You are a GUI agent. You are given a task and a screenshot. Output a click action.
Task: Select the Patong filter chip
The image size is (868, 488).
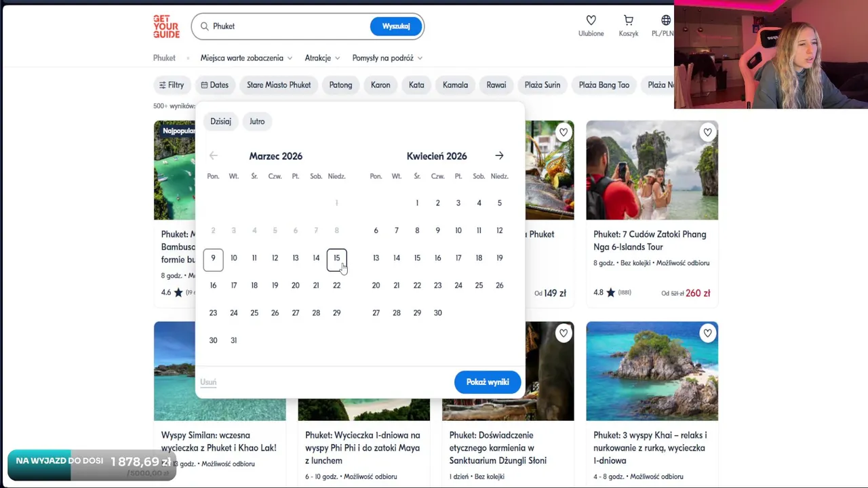[x=340, y=85]
